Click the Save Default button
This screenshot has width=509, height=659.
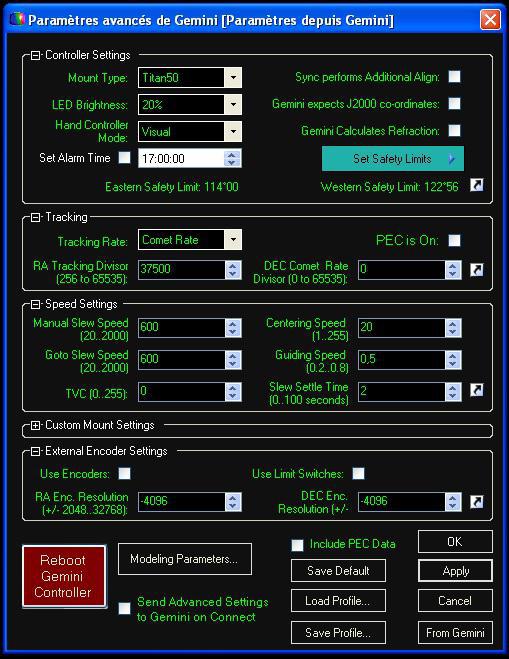click(338, 570)
